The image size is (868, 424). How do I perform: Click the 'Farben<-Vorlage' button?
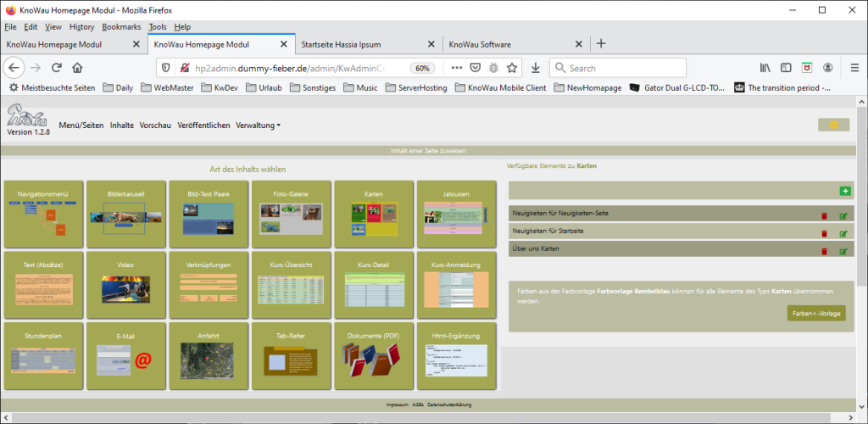(815, 313)
